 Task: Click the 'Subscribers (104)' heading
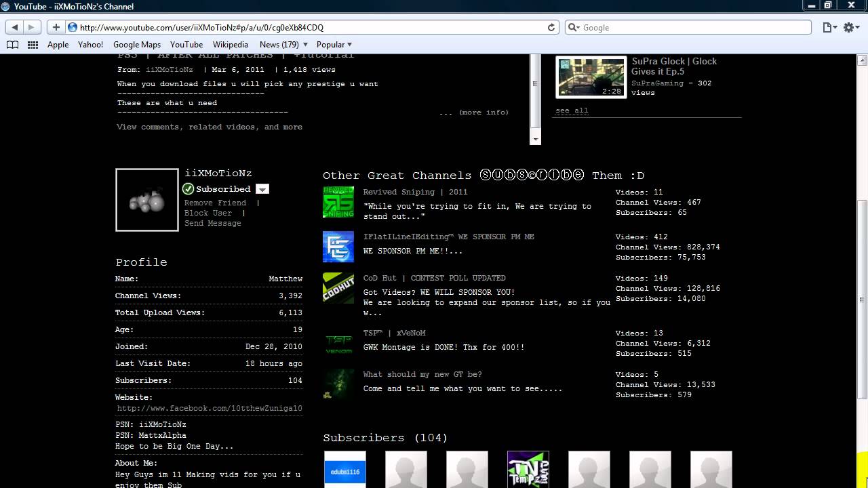coord(385,438)
